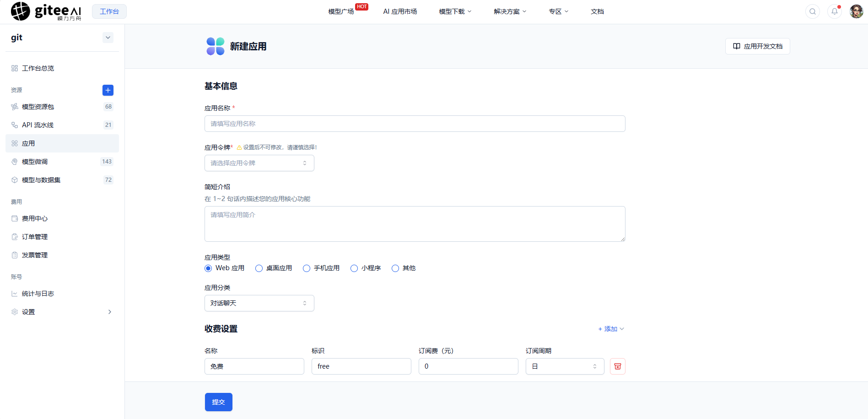Image resolution: width=868 pixels, height=419 pixels.
Task: Click the API pipeline icon
Action: point(15,125)
